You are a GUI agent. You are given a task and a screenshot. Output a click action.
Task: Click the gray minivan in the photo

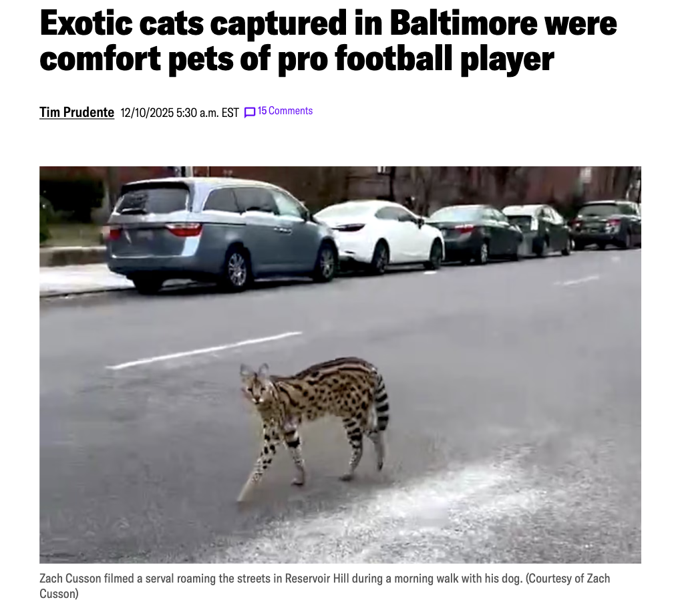(222, 235)
